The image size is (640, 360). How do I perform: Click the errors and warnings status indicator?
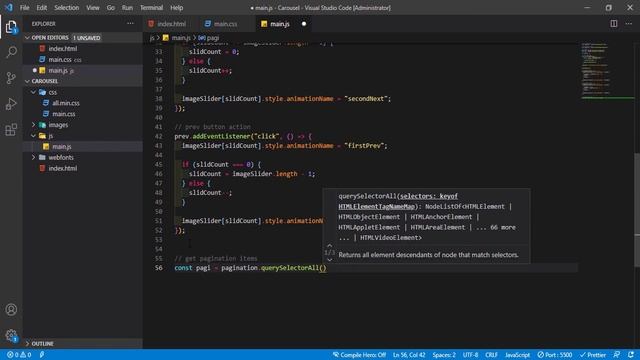pos(19,355)
